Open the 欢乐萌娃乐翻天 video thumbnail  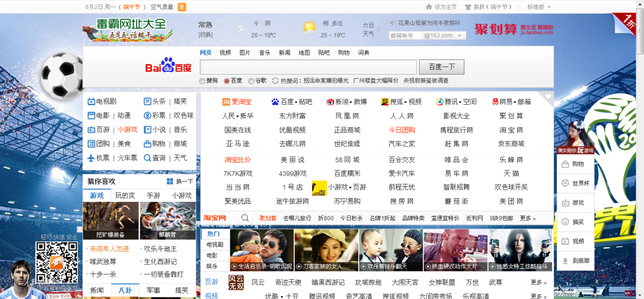coord(390,250)
